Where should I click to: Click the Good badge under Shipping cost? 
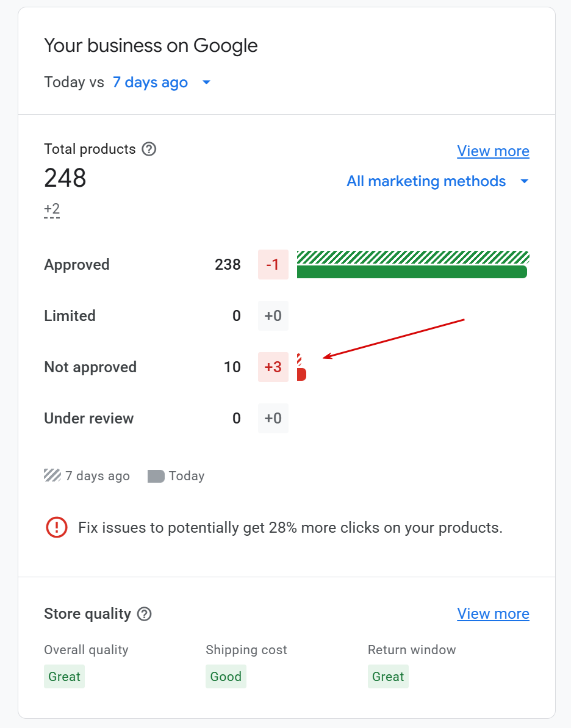coord(226,677)
